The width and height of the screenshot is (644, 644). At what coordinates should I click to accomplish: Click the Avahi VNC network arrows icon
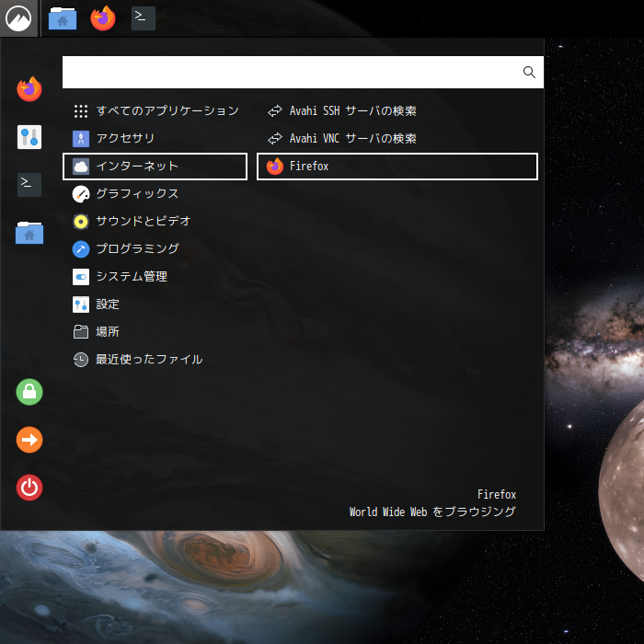(x=275, y=138)
